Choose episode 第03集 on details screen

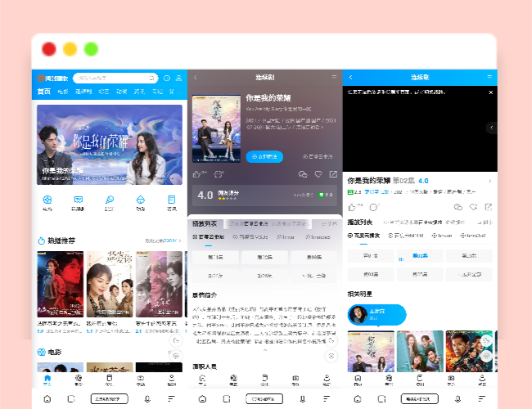(x=314, y=258)
